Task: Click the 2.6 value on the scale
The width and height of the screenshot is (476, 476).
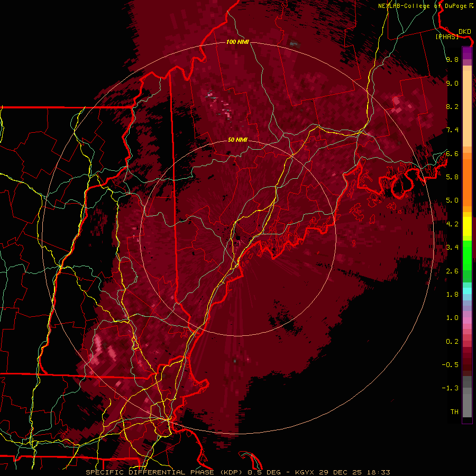Action: click(452, 271)
